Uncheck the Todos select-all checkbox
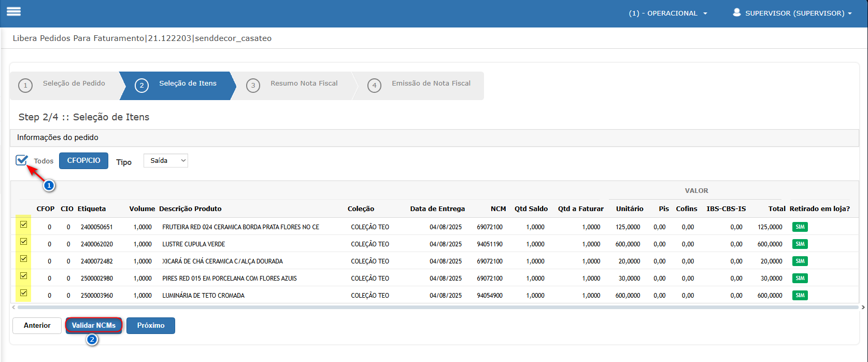 tap(21, 161)
